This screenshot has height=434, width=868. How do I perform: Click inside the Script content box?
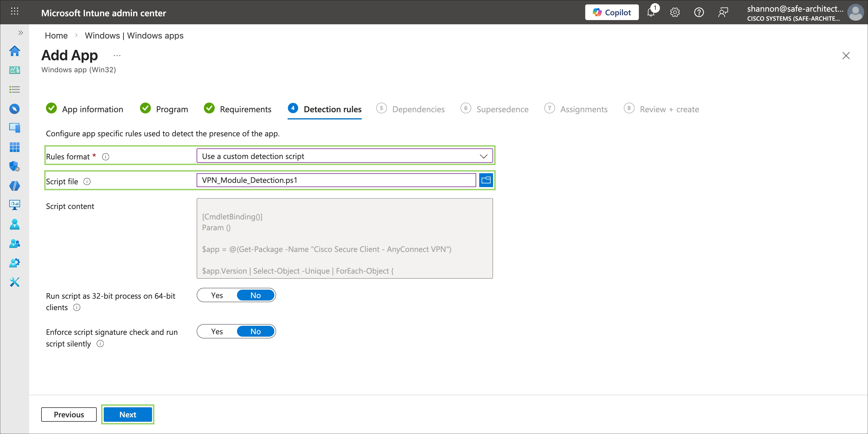(344, 238)
